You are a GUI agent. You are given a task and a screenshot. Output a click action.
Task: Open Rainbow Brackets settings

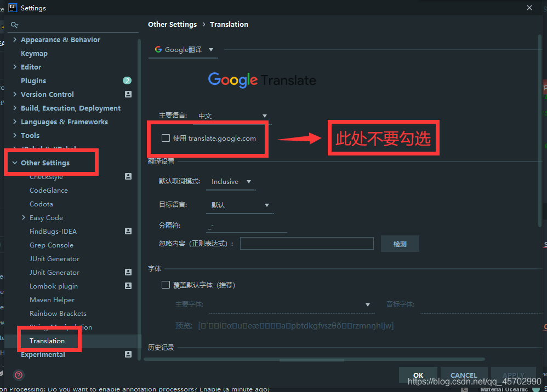[x=58, y=313]
